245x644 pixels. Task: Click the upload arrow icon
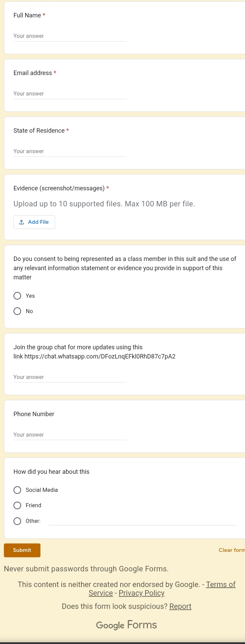tap(21, 222)
